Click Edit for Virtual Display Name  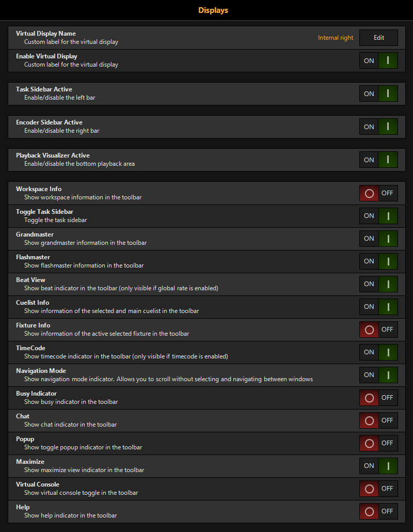pos(378,38)
